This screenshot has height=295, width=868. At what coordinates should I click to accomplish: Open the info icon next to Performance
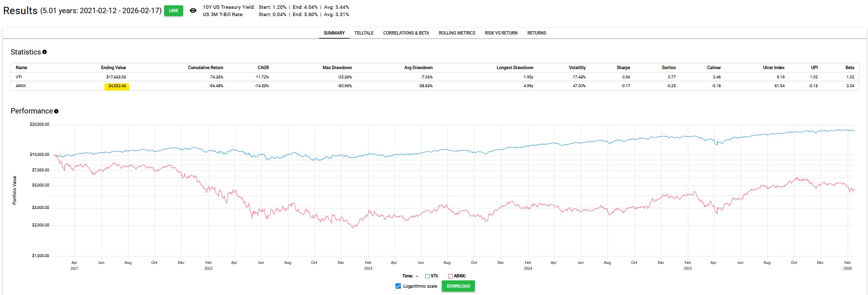tap(56, 111)
